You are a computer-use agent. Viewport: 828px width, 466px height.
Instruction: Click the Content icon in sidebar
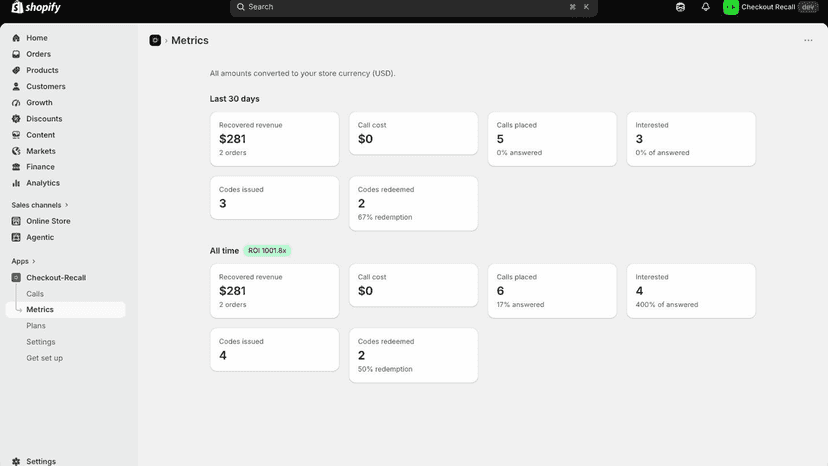tap(16, 135)
